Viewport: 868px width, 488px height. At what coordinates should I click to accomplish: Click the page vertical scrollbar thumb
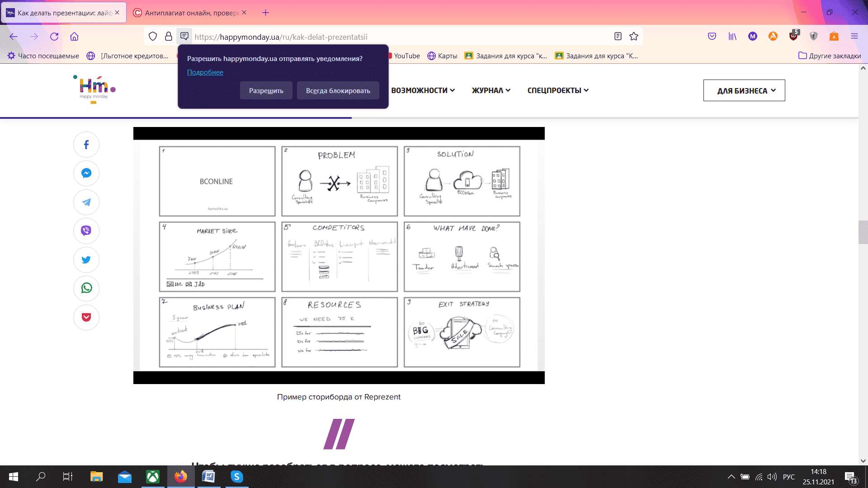click(863, 232)
